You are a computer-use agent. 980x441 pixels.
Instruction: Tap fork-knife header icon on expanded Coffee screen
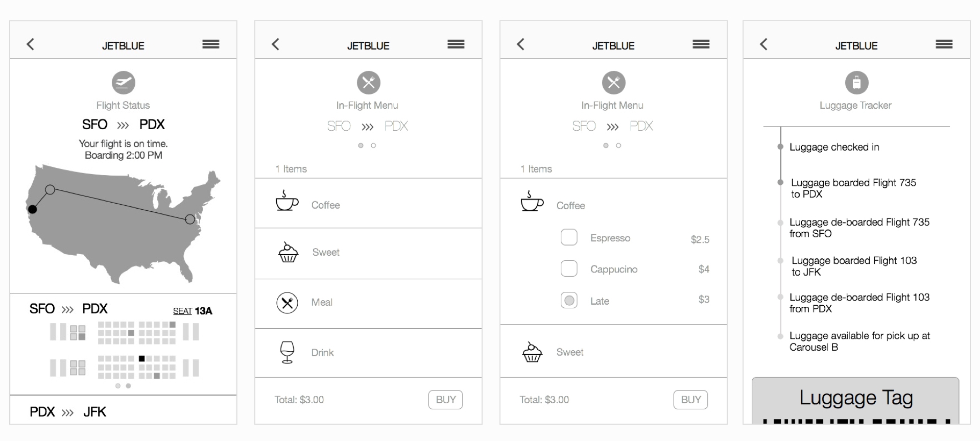(614, 83)
